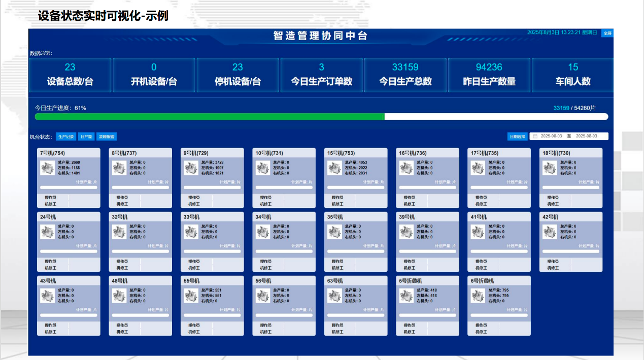The width and height of the screenshot is (644, 360).
Task: Select the 42号机 card title
Action: click(550, 217)
